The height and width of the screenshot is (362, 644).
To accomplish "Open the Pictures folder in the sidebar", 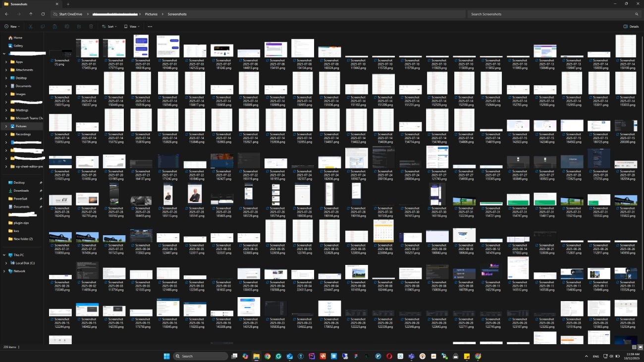I will (21, 126).
